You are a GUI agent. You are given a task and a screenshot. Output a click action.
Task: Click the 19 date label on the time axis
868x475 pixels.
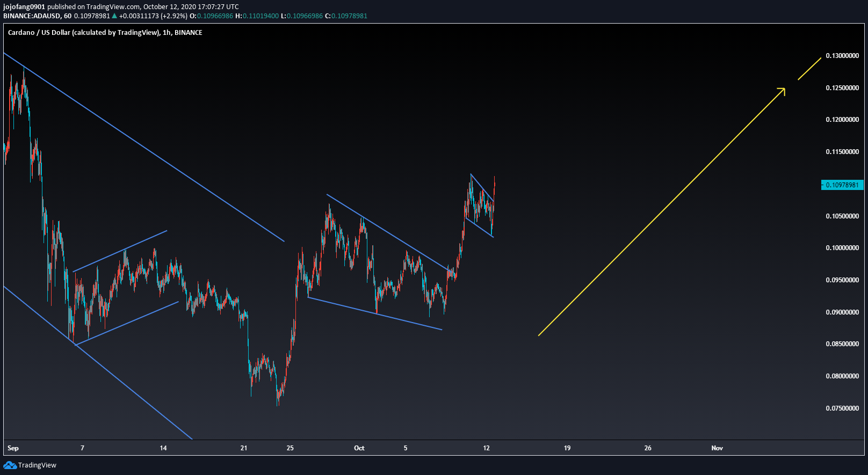(x=567, y=448)
